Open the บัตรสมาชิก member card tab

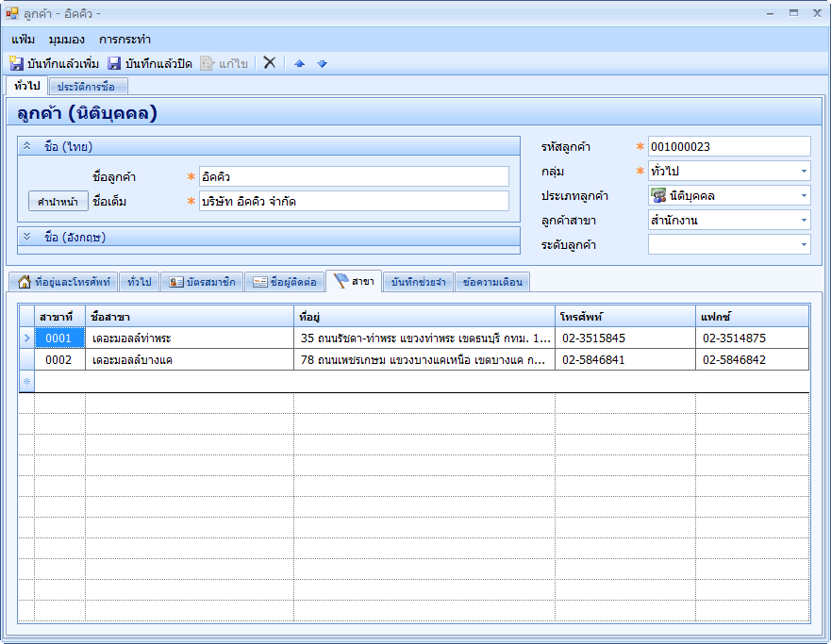click(x=201, y=282)
